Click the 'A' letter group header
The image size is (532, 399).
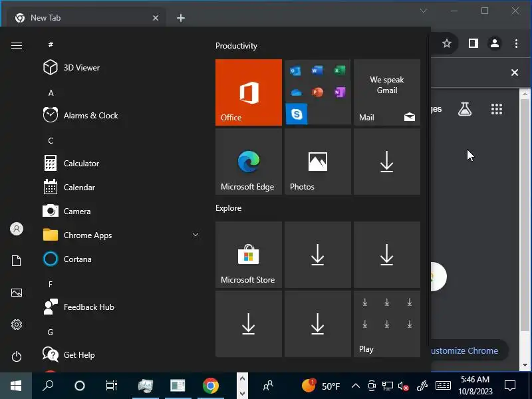[51, 92]
